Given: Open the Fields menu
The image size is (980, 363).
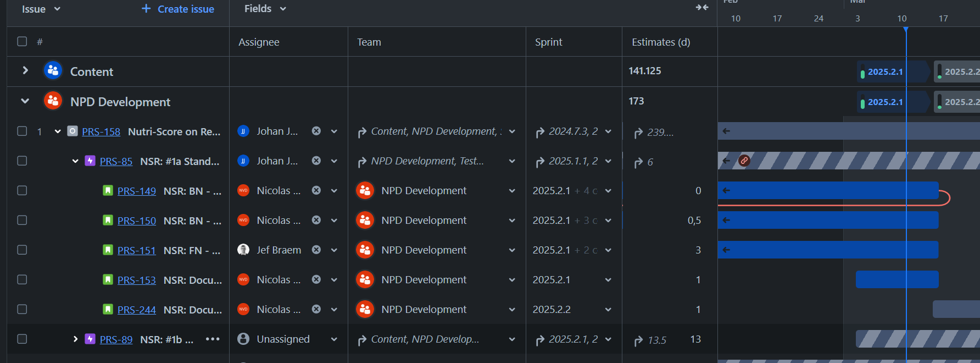Looking at the screenshot, I should [x=265, y=9].
